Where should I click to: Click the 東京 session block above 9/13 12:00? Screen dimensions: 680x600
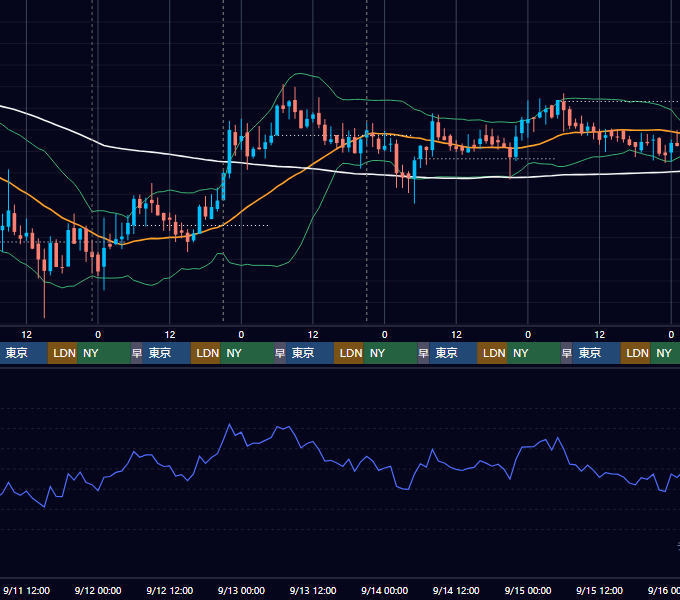pyautogui.click(x=310, y=353)
